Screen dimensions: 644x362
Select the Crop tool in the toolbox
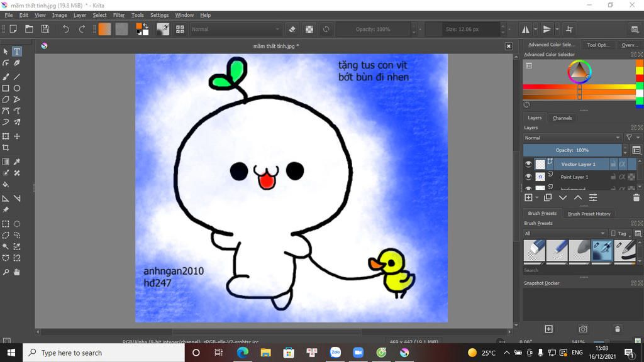[6, 148]
